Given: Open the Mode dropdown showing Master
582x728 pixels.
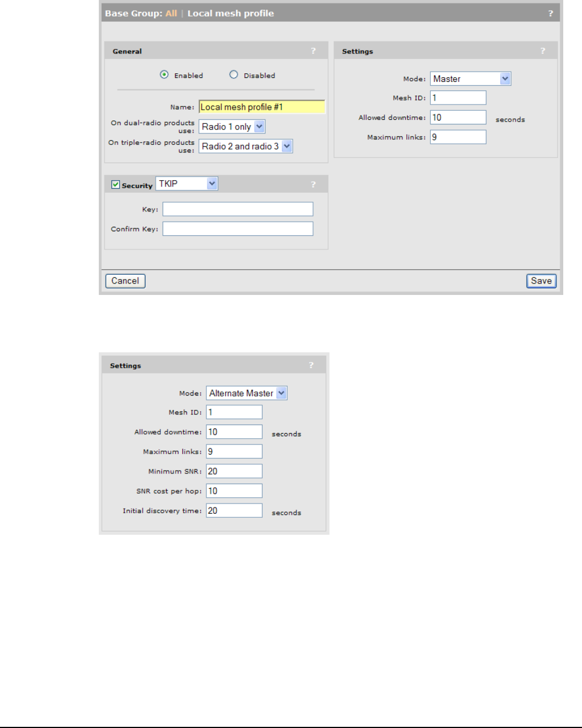Looking at the screenshot, I should [471, 79].
